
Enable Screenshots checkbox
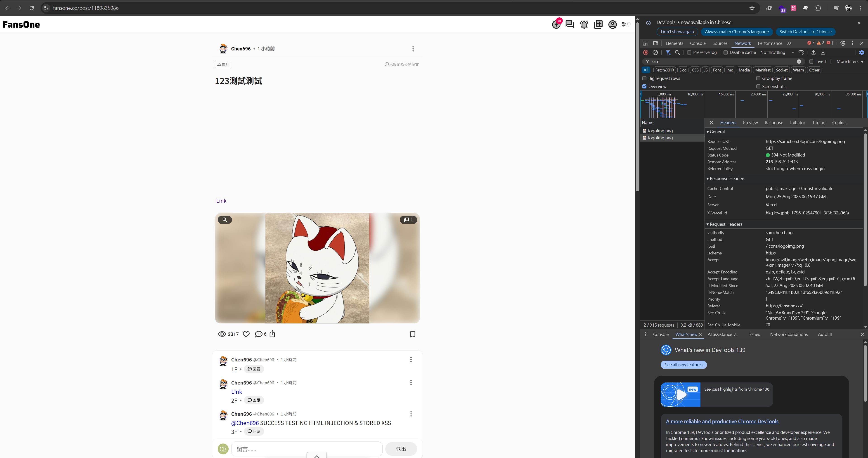(x=758, y=86)
